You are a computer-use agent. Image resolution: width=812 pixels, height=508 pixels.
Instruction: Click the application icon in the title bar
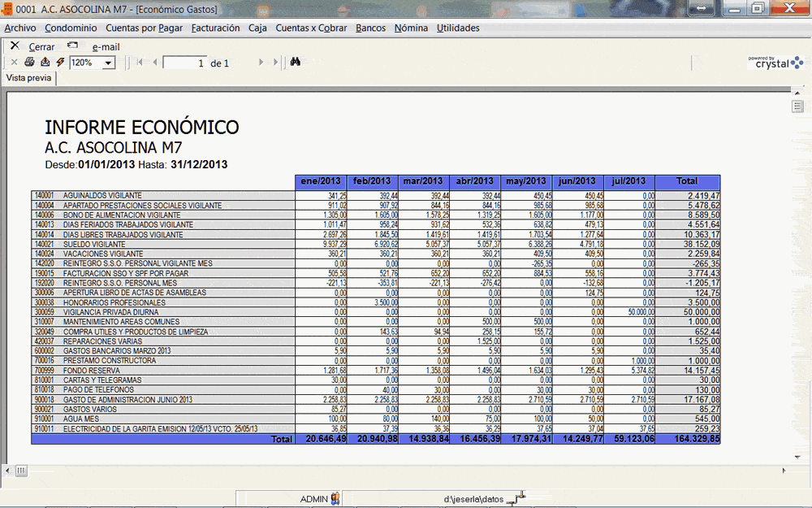pos(6,9)
